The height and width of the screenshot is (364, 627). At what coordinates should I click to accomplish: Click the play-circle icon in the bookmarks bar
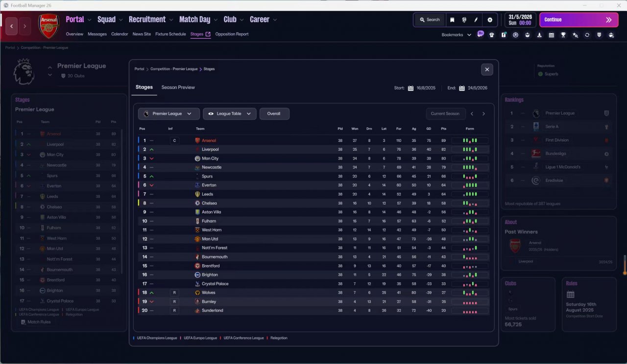(515, 35)
